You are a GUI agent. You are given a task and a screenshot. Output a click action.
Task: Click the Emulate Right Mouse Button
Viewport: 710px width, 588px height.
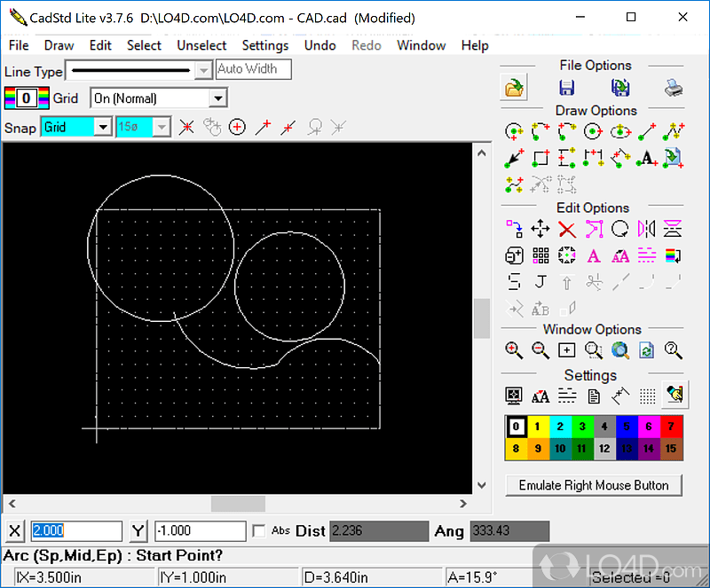pyautogui.click(x=593, y=485)
